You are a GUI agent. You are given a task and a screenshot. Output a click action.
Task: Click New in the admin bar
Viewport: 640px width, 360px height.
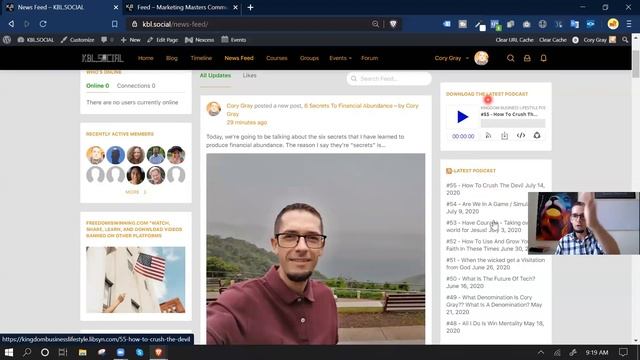point(131,40)
